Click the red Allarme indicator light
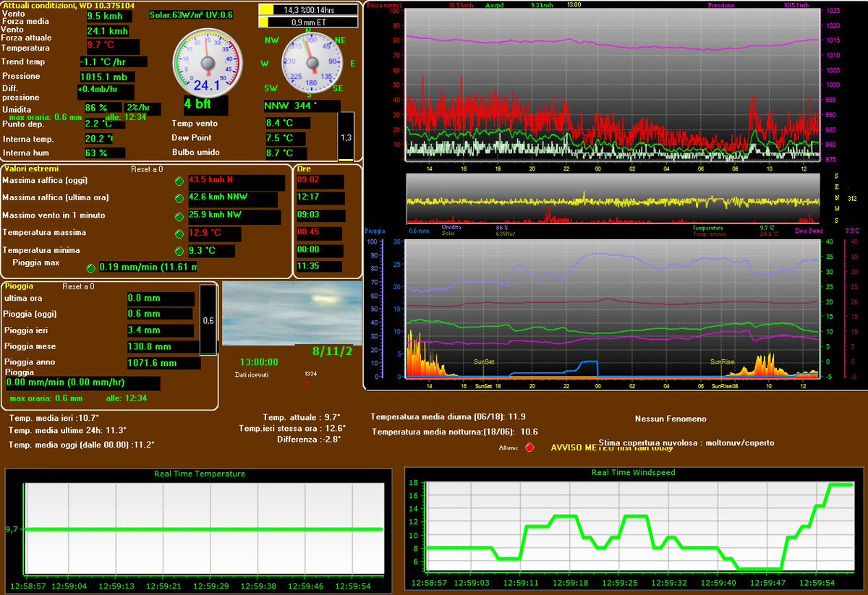This screenshot has width=868, height=595. pos(529,448)
